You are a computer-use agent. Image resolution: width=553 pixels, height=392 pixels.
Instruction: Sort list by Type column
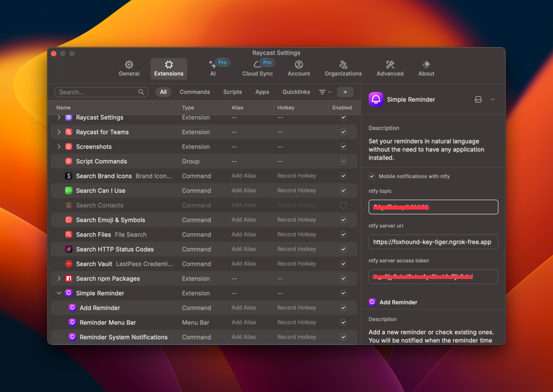point(188,108)
